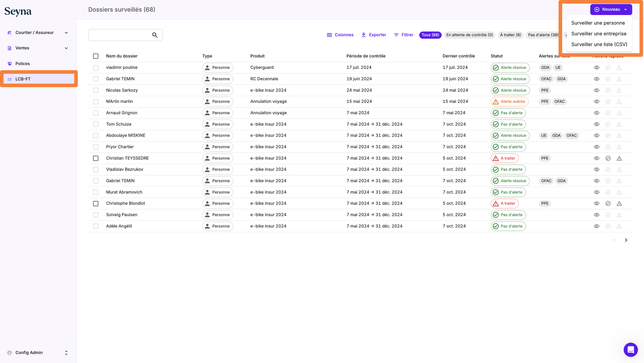The width and height of the screenshot is (644, 363).
Task: Click warning triangle action for Christian TEYSSEDRE
Action: pyautogui.click(x=619, y=158)
